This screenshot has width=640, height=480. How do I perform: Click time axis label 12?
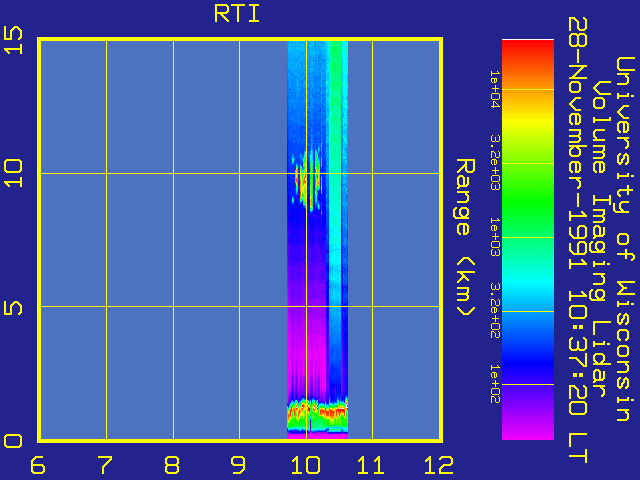(439, 465)
